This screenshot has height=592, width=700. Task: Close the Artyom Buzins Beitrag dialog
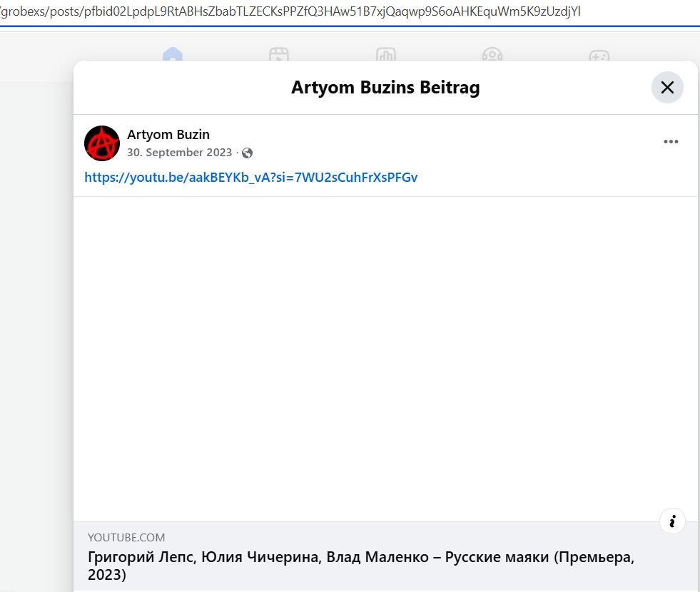667,88
